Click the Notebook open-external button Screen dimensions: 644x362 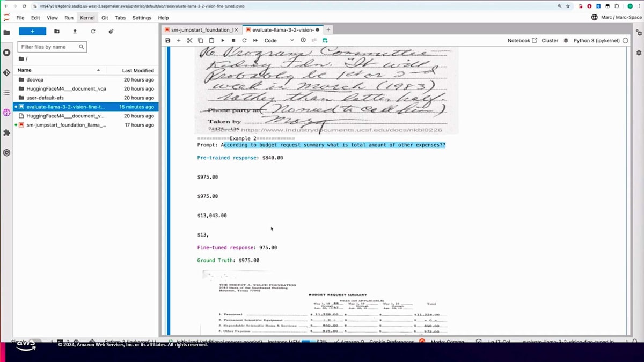click(522, 40)
